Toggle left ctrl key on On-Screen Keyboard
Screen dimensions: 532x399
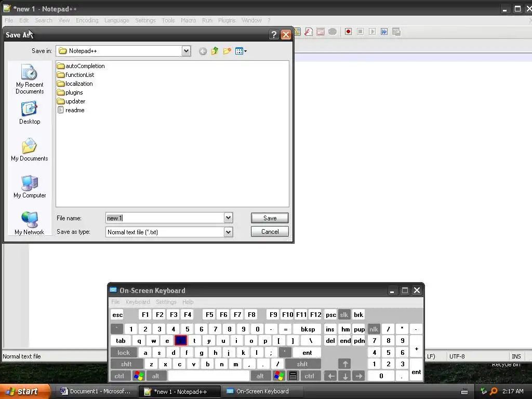tap(119, 376)
